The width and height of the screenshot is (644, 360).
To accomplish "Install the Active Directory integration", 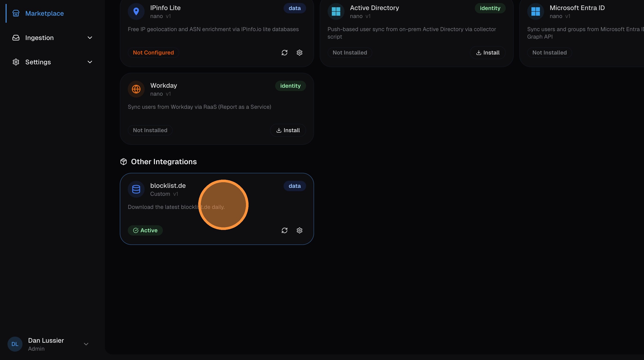I will coord(487,52).
